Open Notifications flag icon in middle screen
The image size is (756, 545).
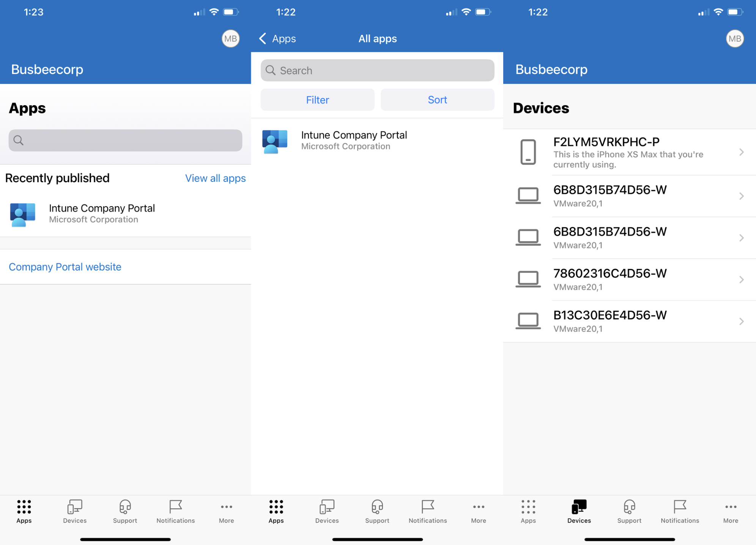click(428, 507)
